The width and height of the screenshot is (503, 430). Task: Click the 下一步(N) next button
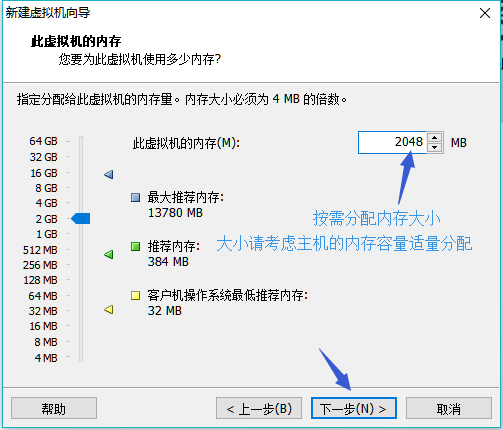(354, 408)
